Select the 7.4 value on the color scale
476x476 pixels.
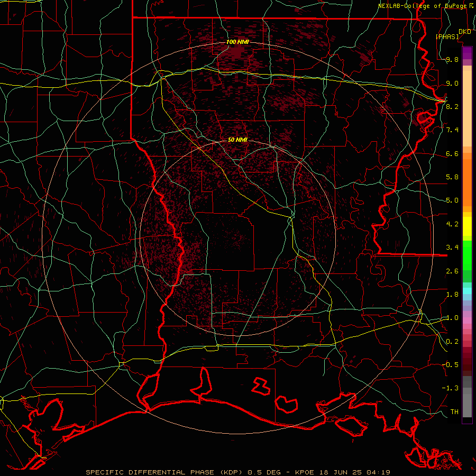452,130
